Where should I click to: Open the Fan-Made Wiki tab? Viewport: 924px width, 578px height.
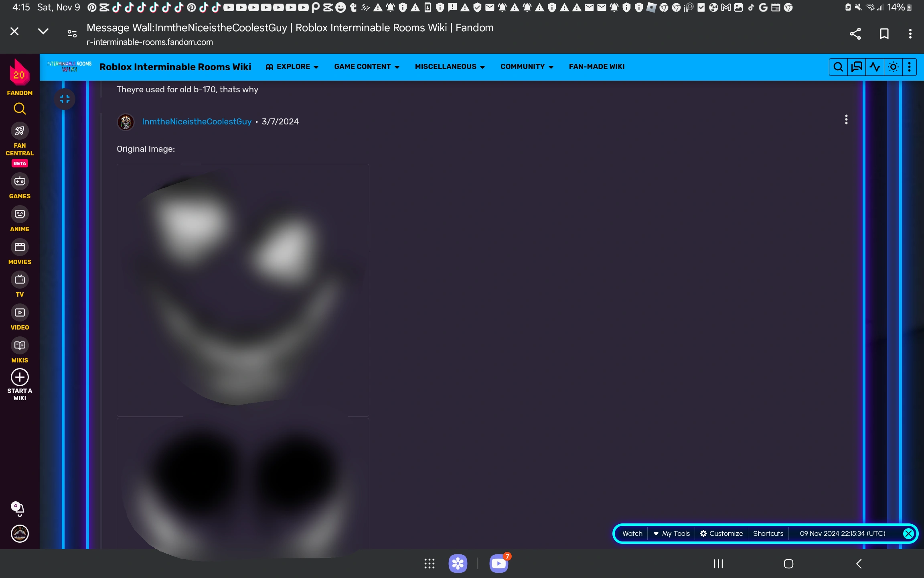click(x=596, y=67)
